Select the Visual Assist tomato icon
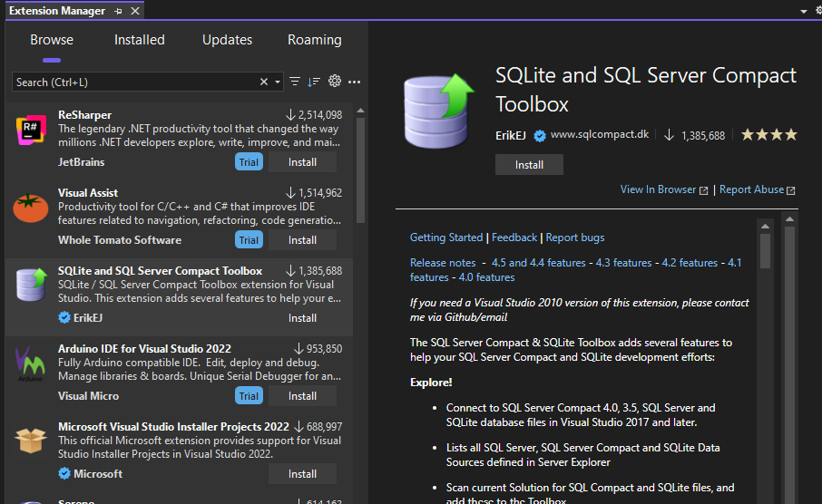Image resolution: width=822 pixels, height=504 pixels. [x=31, y=209]
